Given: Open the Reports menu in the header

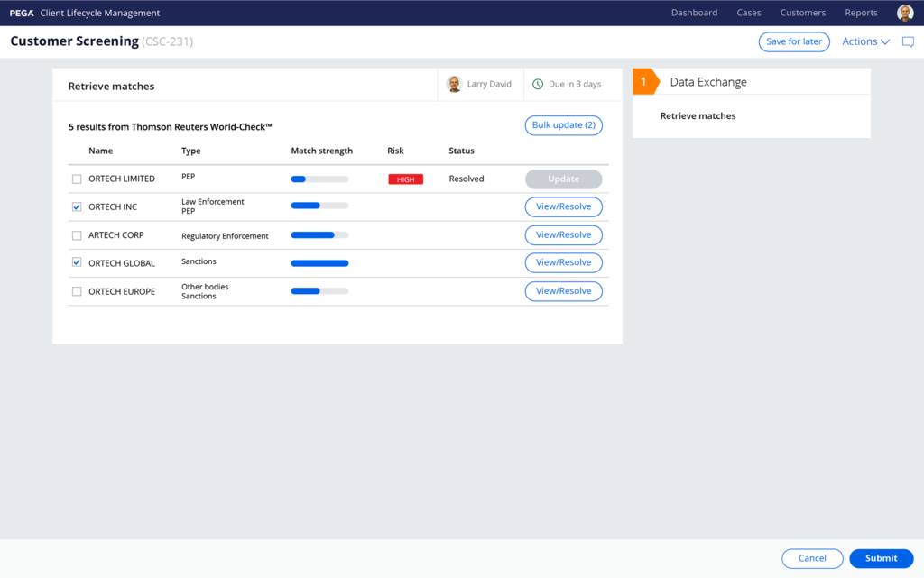Looking at the screenshot, I should pos(861,13).
